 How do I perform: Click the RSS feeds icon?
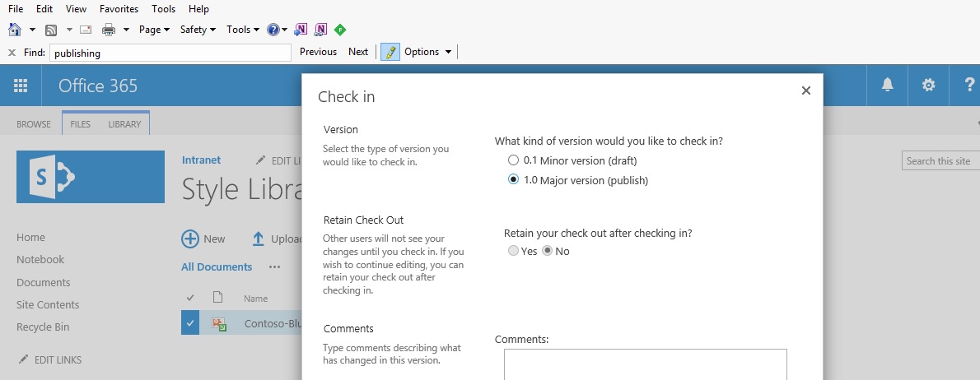[x=51, y=30]
